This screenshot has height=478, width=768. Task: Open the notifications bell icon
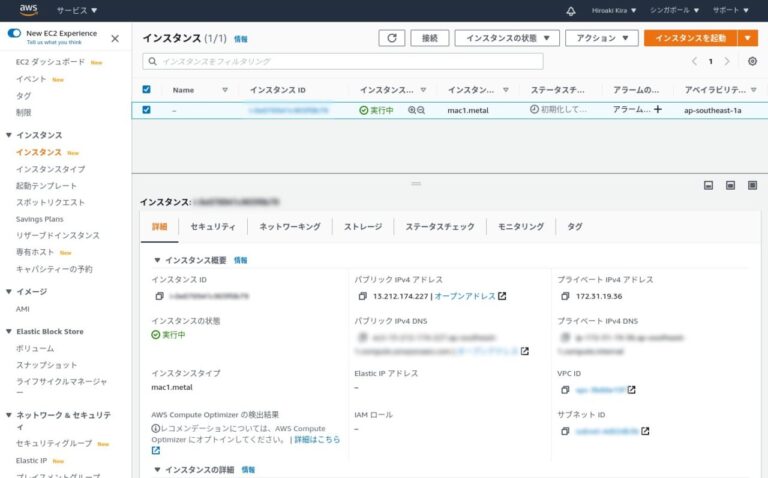(571, 11)
